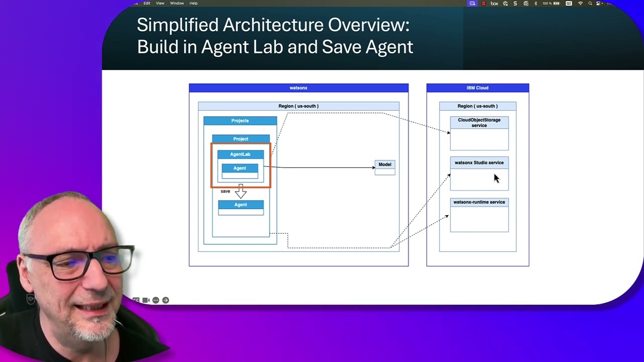Click the Project box label
The image size is (644, 362).
pyautogui.click(x=240, y=139)
